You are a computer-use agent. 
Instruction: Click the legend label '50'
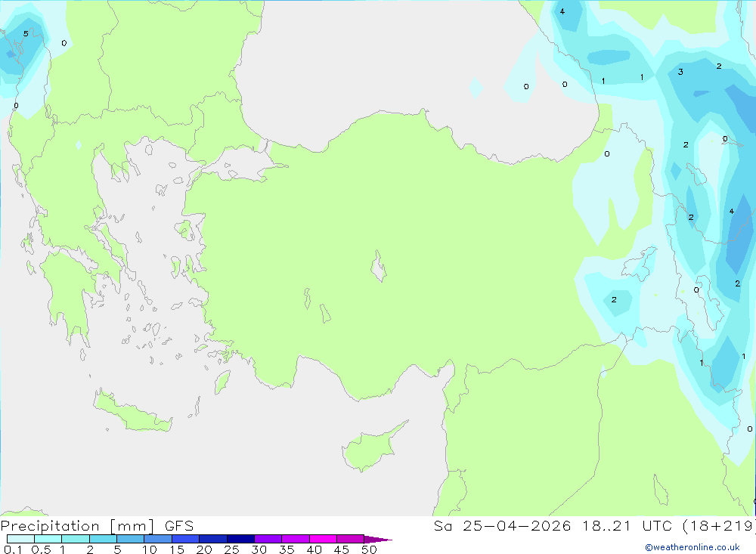369,549
